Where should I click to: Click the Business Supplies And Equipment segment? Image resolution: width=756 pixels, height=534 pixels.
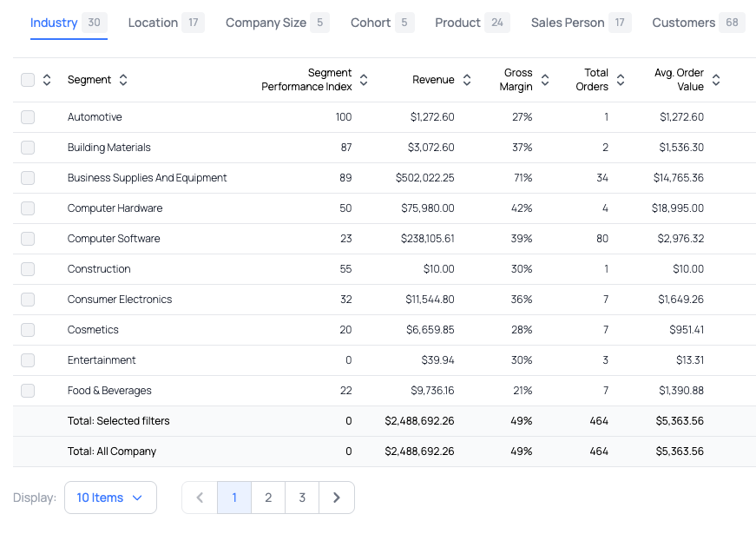148,178
